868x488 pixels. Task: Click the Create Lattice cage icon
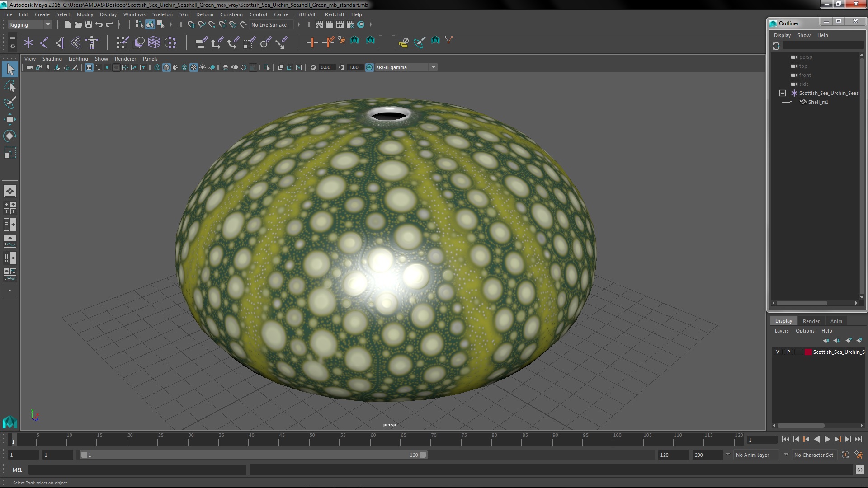(x=154, y=42)
